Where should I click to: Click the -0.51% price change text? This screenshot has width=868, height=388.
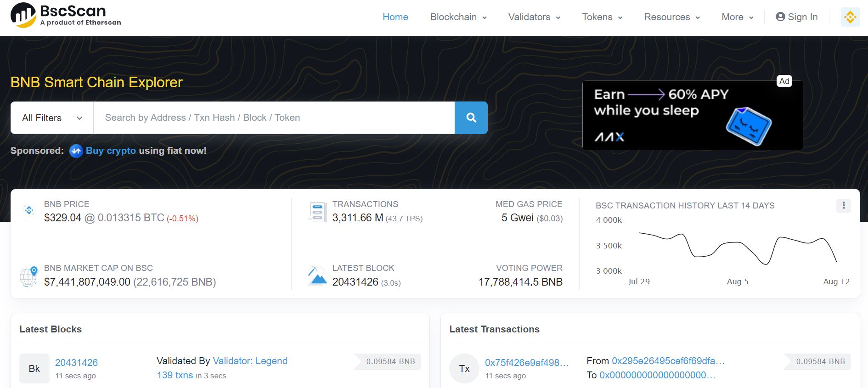coord(182,219)
